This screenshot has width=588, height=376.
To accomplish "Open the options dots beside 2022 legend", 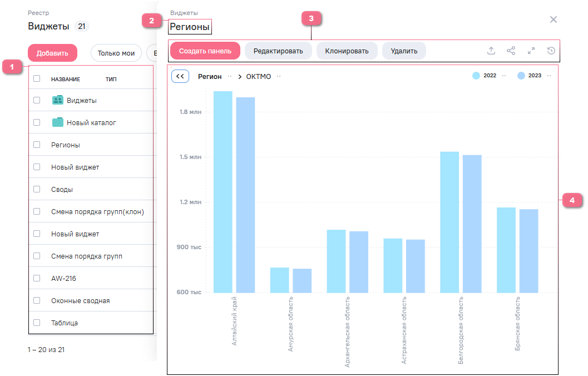I will [504, 76].
